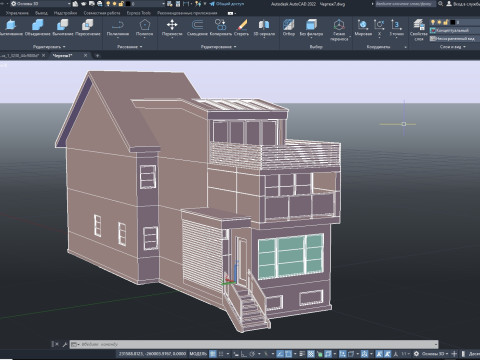Screen dimensions: 480x360
Task: Click the UCS X rotate icon
Action: coord(379,25)
